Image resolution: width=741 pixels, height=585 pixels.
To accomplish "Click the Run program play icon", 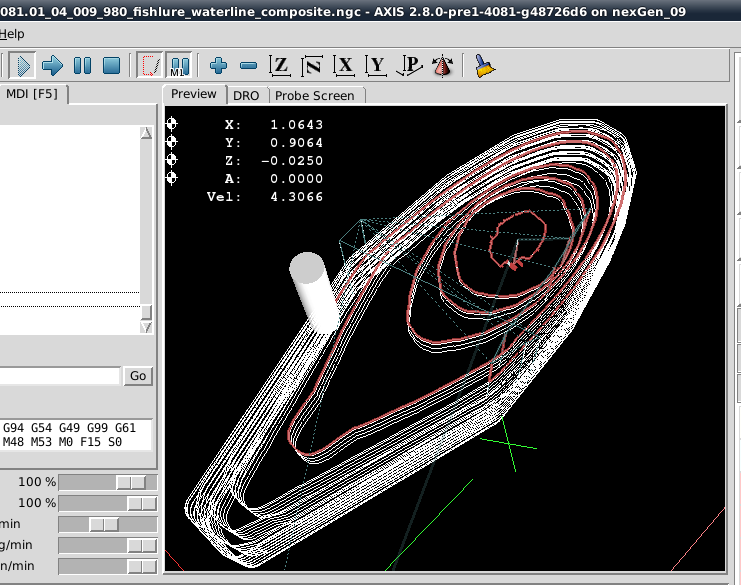I will 23,66.
